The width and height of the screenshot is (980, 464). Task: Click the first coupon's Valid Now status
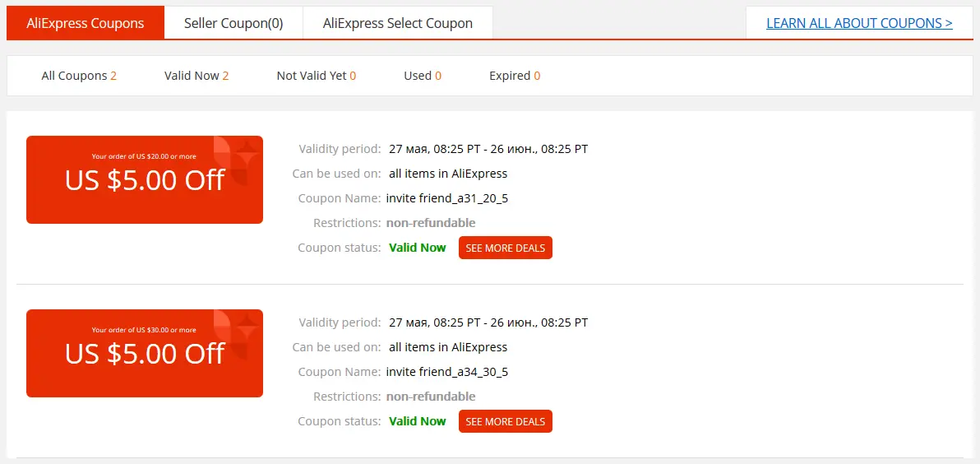click(418, 248)
